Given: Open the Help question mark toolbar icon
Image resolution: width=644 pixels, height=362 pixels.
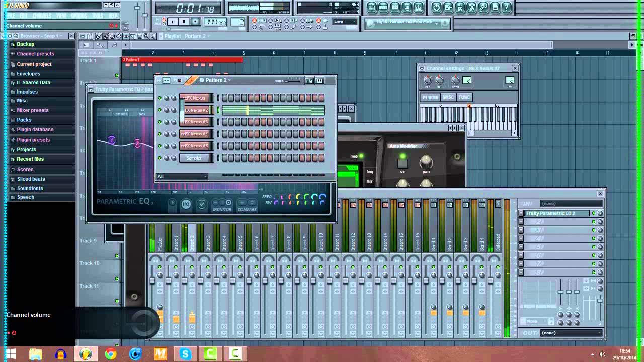Looking at the screenshot, I should (x=507, y=7).
